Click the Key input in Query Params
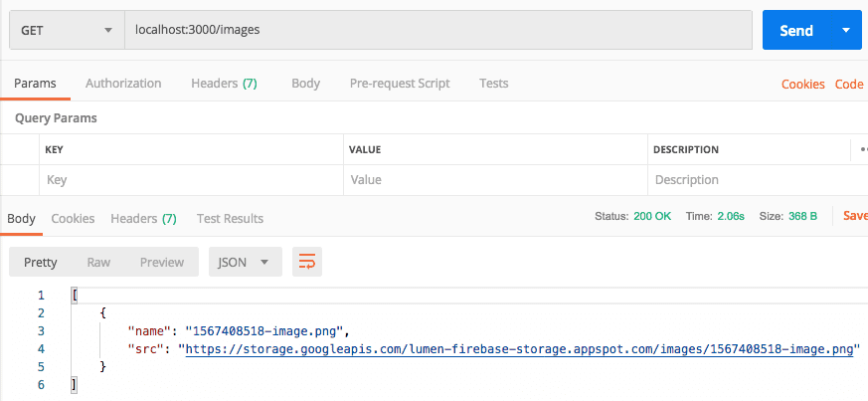868x401 pixels. point(189,180)
